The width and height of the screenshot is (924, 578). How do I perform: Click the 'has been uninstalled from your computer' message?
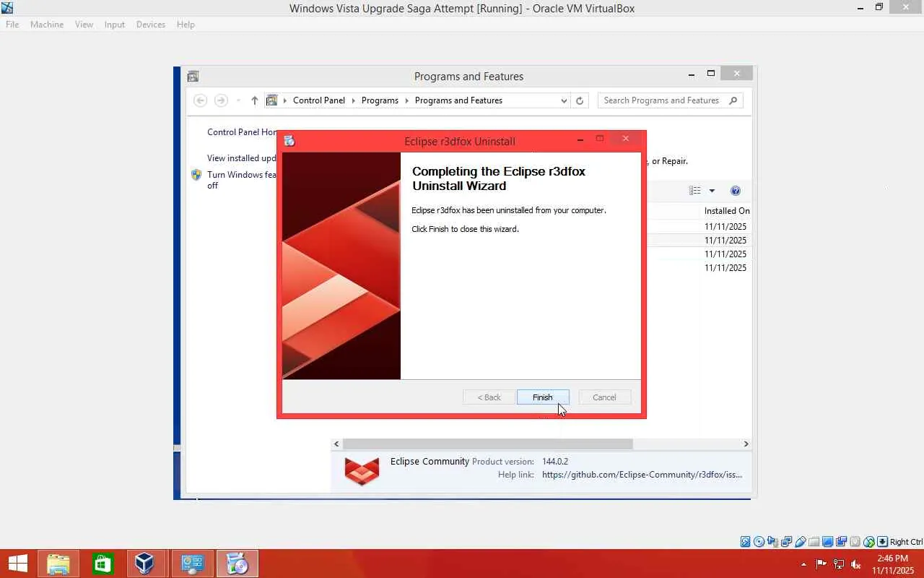[x=509, y=210]
